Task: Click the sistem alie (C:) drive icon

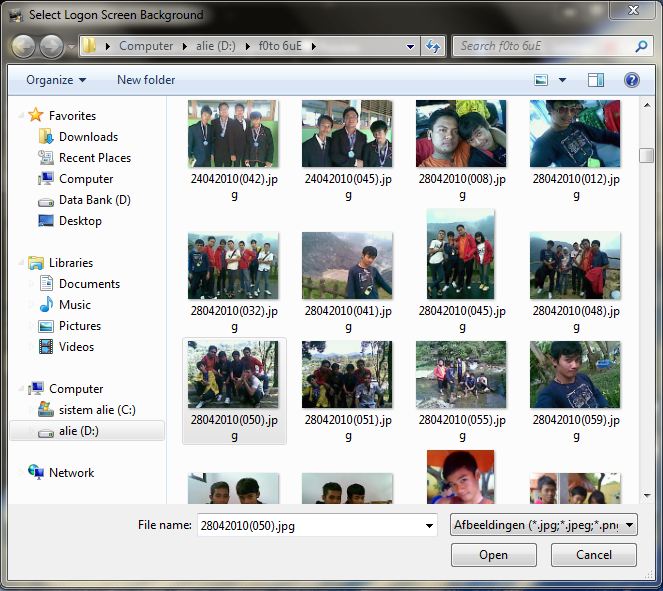Action: 46,409
